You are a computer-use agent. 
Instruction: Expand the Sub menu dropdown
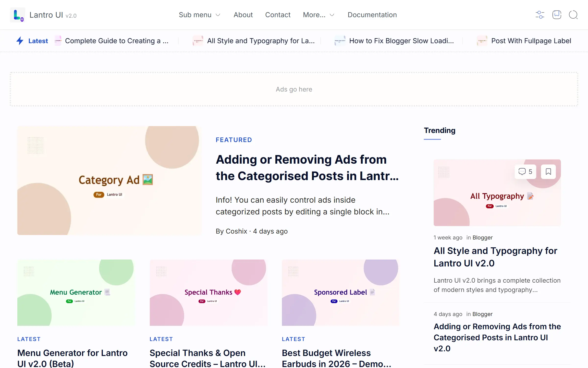click(199, 15)
